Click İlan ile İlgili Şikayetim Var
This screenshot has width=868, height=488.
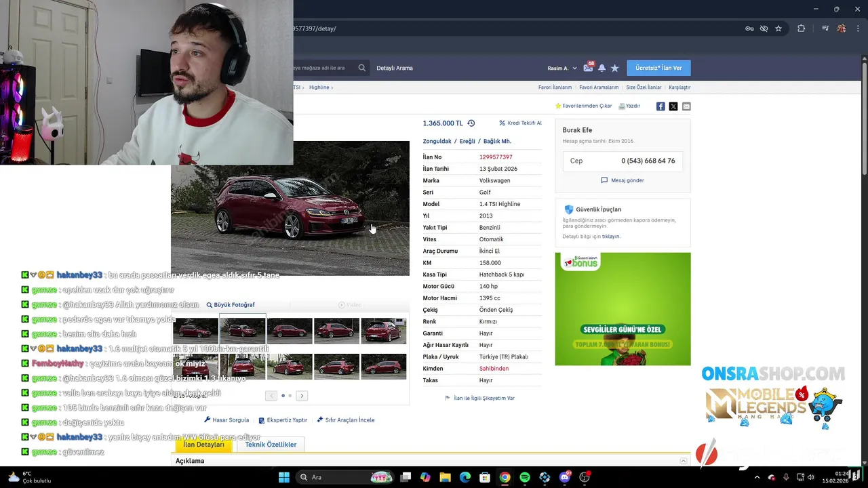tap(479, 399)
